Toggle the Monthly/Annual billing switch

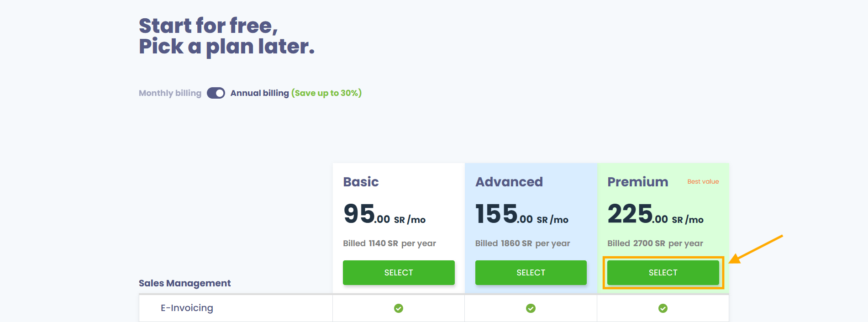(216, 93)
